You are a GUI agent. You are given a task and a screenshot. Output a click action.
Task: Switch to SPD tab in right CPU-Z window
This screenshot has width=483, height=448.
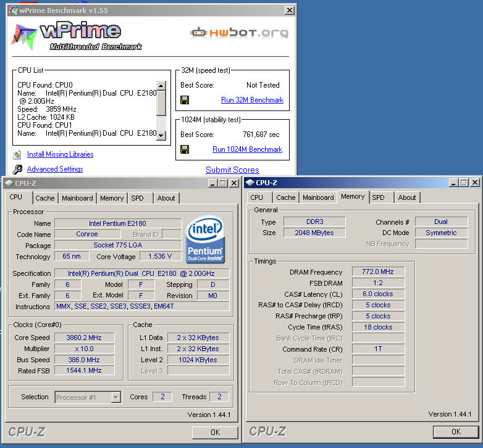(x=378, y=197)
